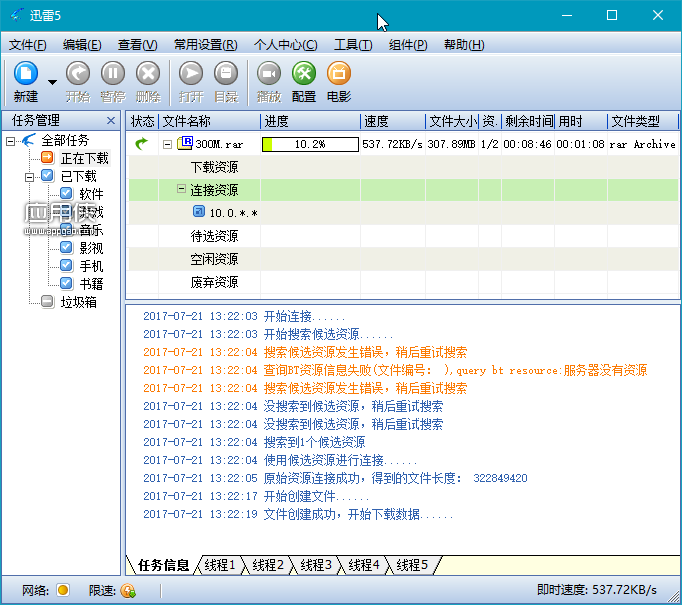Open the 查看(V) menu
The image size is (682, 605).
tap(137, 45)
